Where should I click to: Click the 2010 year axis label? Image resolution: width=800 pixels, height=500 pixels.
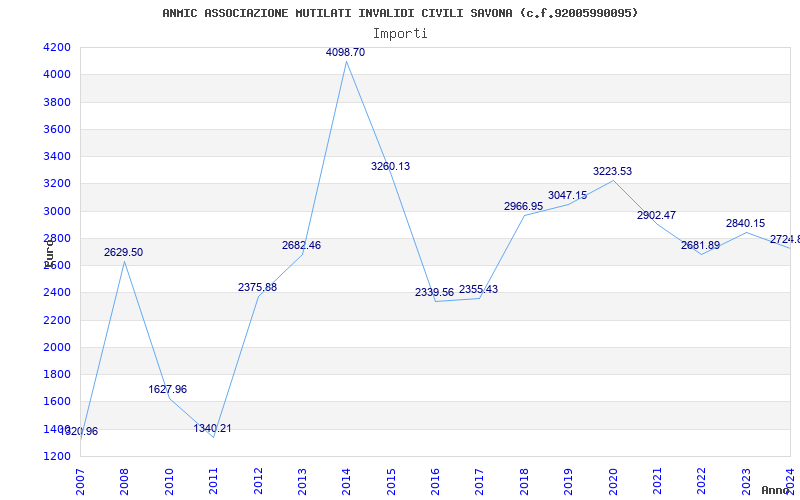click(169, 481)
